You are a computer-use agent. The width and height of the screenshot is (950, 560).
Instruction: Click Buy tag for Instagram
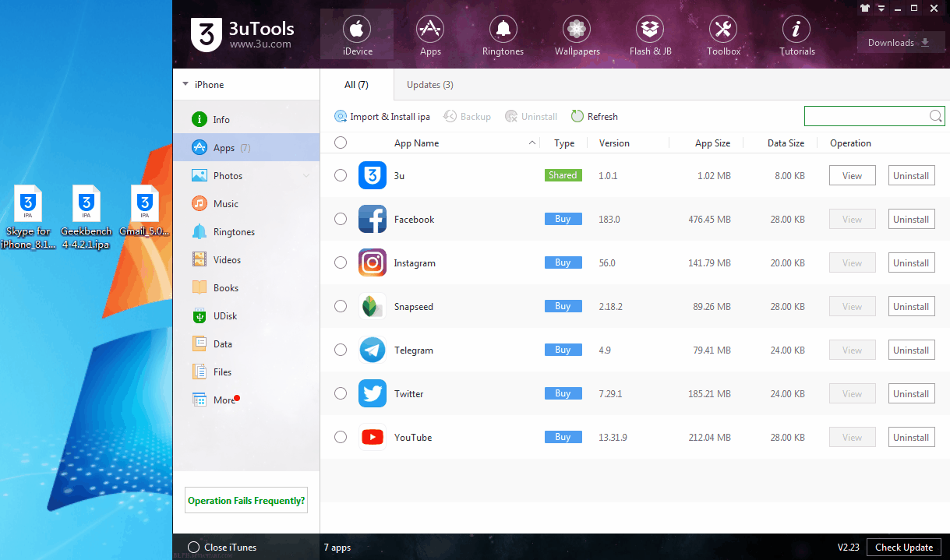coord(563,262)
